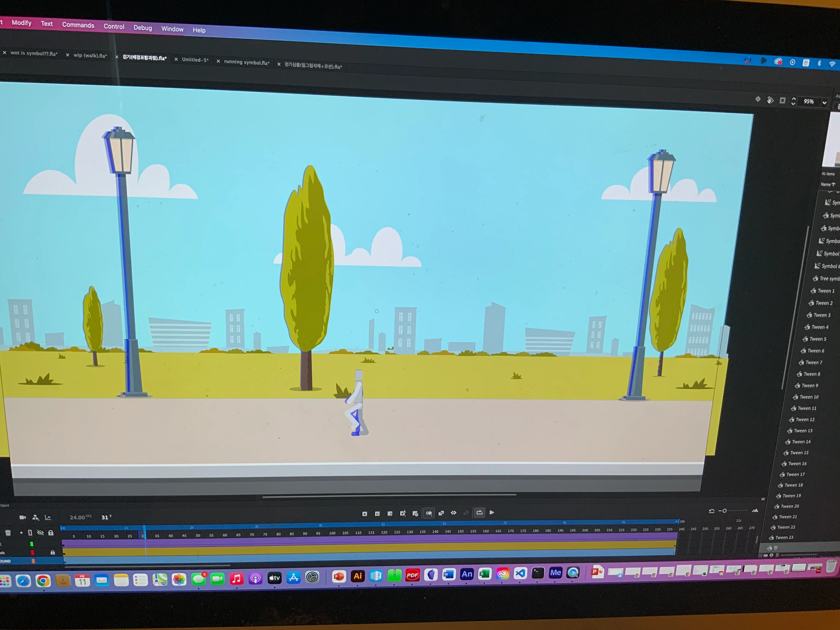Enable the onion skin button
840x630 pixels.
428,513
